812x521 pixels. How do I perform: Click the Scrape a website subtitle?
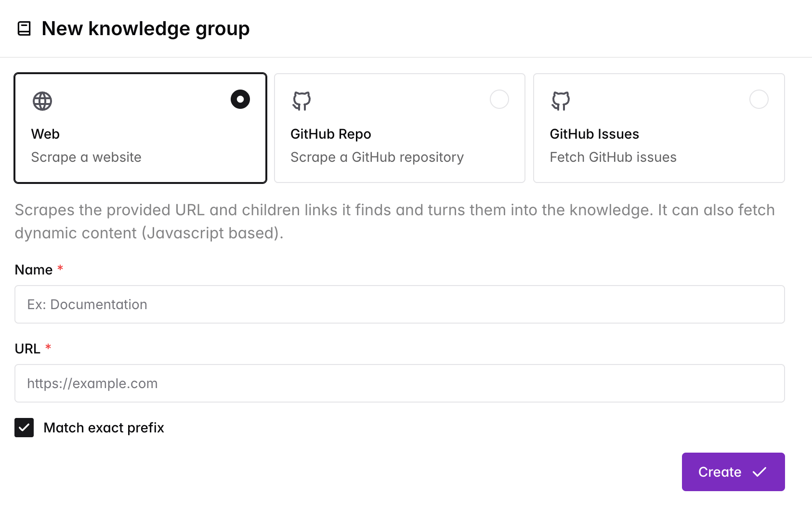pos(86,157)
